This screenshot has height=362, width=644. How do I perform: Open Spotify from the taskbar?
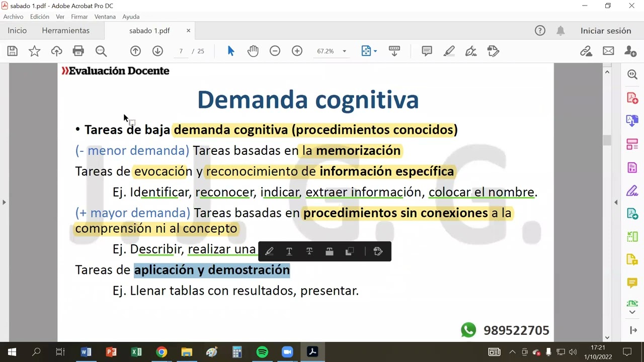[x=262, y=352]
